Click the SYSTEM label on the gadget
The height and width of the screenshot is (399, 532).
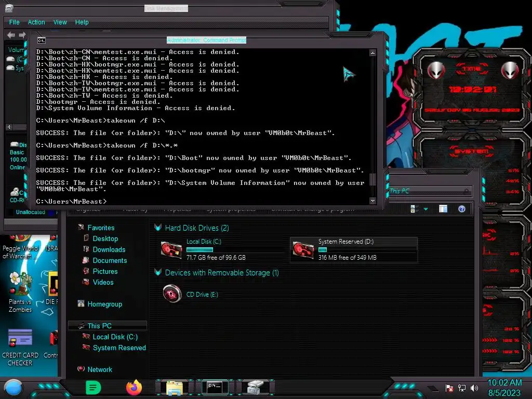coord(472,151)
